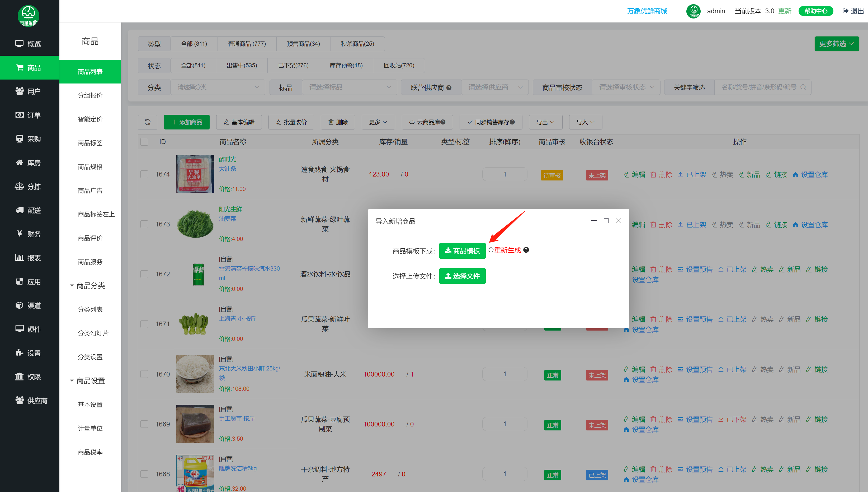This screenshot has height=492, width=868.
Task: Open the 分拣 sorting section
Action: [29, 187]
